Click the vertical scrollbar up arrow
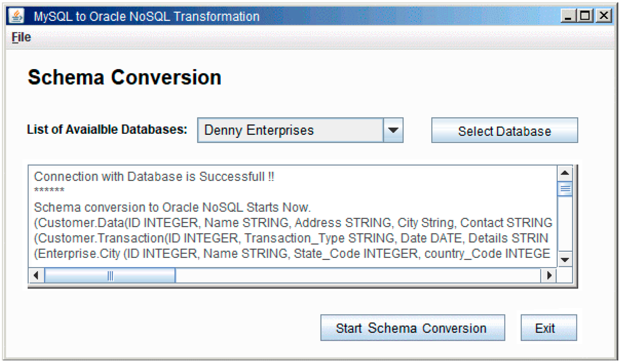This screenshot has width=621, height=364. [565, 173]
